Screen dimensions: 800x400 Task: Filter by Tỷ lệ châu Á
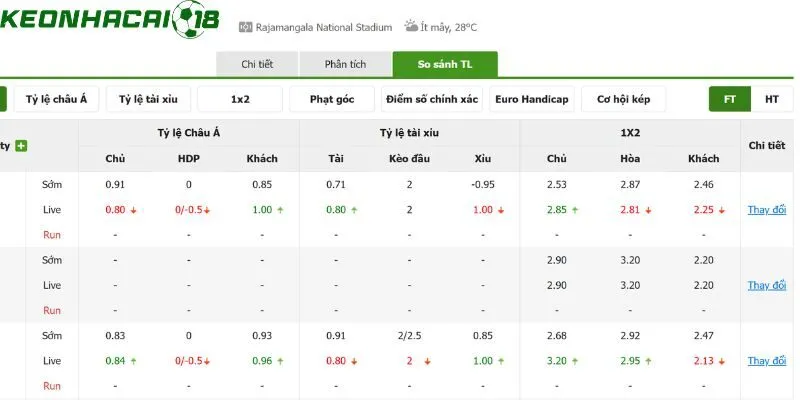[56, 99]
